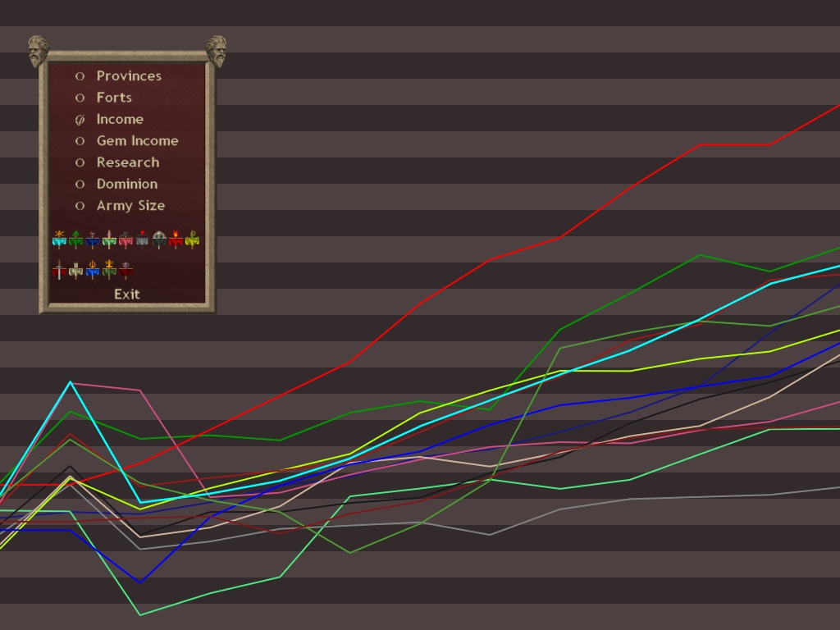Click the red flag with sword emblem
Viewport: 840px width, 630px height.
(59, 269)
